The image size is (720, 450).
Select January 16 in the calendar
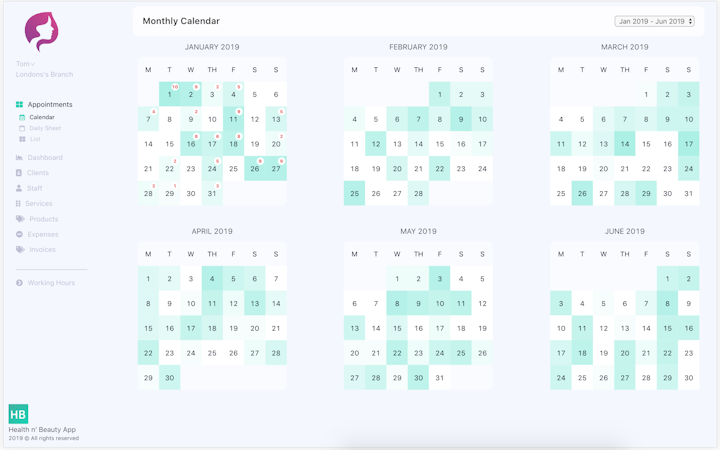tap(191, 144)
